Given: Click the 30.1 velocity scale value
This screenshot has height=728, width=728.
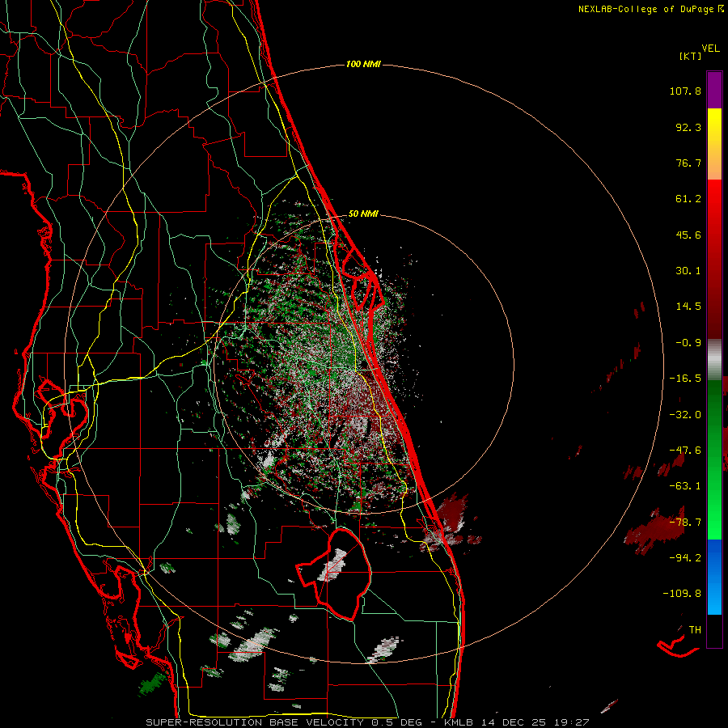Looking at the screenshot, I should (688, 271).
